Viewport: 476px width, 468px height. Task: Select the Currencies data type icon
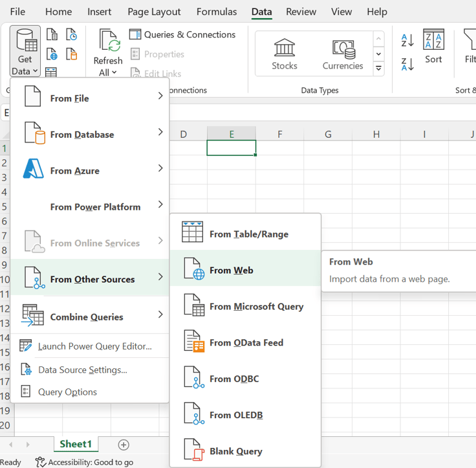click(x=343, y=49)
